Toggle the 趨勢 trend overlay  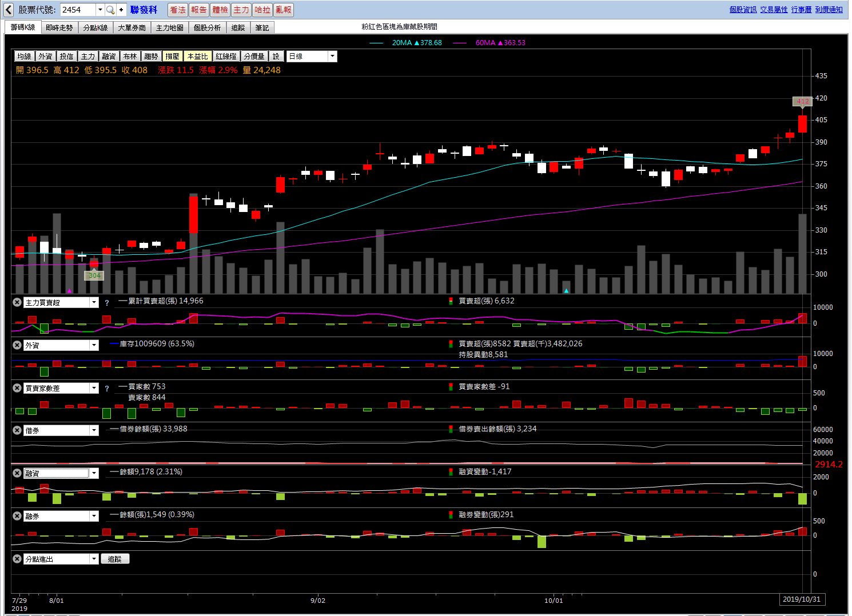coord(151,56)
